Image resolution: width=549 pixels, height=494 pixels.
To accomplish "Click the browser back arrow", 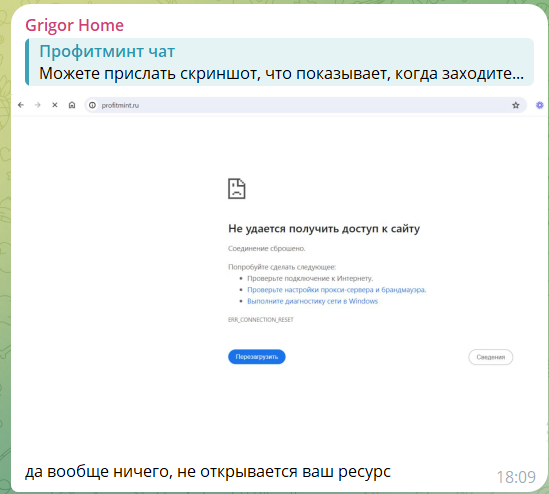I will 21,105.
